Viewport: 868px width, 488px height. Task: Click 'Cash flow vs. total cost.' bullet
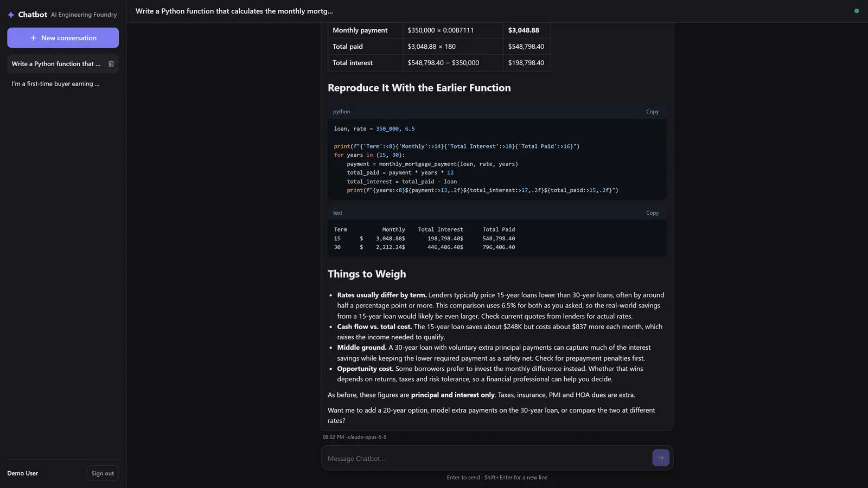click(x=374, y=326)
